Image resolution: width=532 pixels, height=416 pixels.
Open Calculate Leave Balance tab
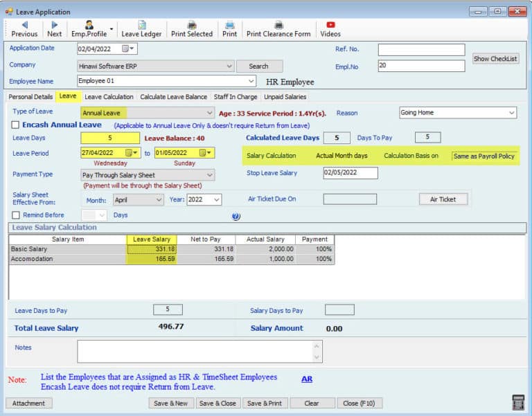coord(173,97)
